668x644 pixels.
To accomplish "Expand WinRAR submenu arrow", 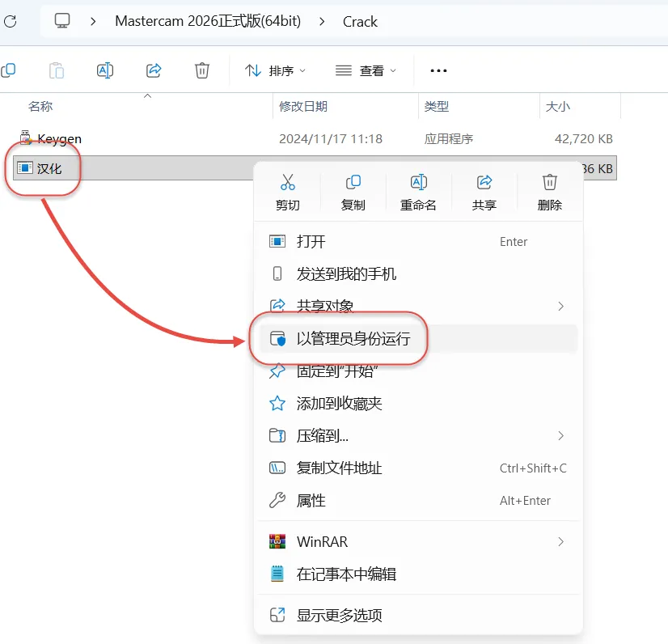I will pyautogui.click(x=560, y=542).
